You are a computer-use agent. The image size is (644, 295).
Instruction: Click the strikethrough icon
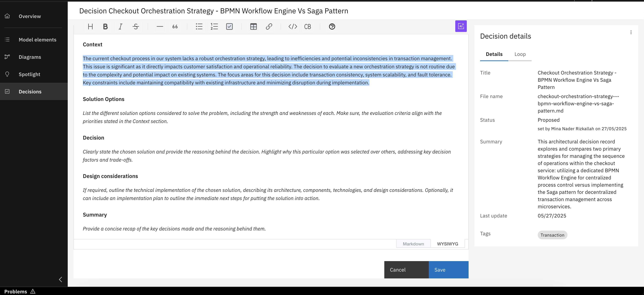click(136, 27)
